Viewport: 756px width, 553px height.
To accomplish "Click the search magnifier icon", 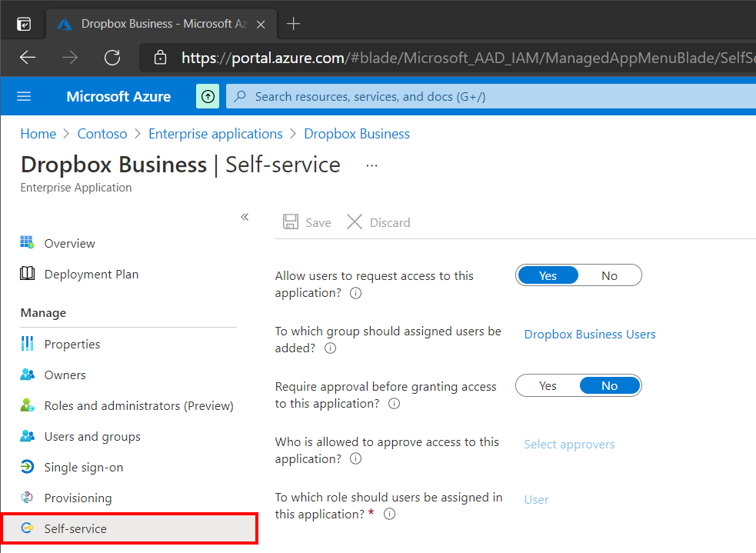I will tap(240, 96).
